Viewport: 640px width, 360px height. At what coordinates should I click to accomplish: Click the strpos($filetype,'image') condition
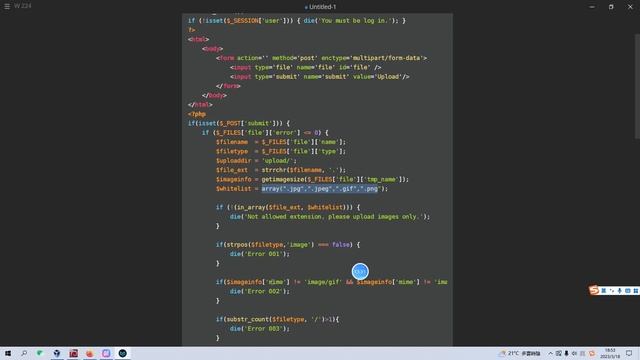[x=288, y=245]
